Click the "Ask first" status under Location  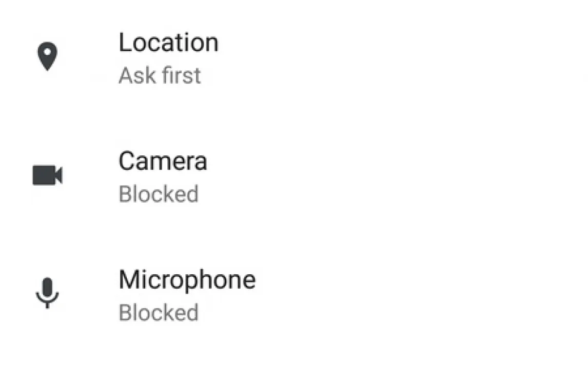[160, 76]
